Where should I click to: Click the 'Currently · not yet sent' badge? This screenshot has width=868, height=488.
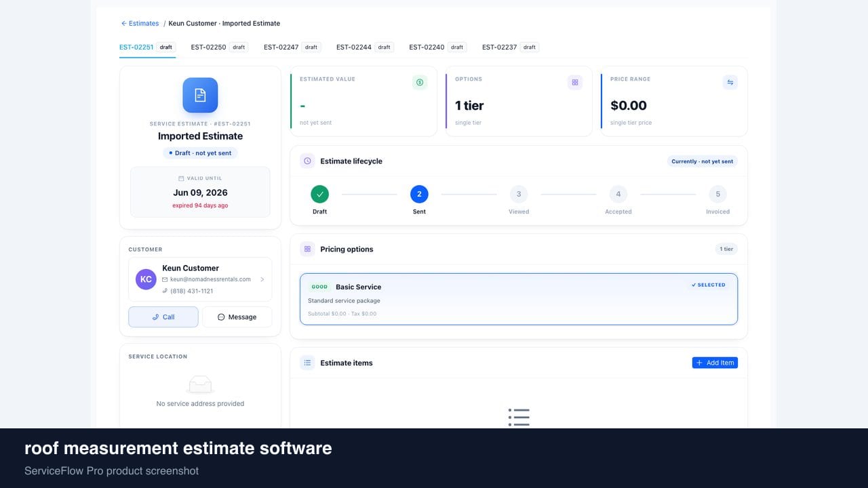[x=702, y=161]
